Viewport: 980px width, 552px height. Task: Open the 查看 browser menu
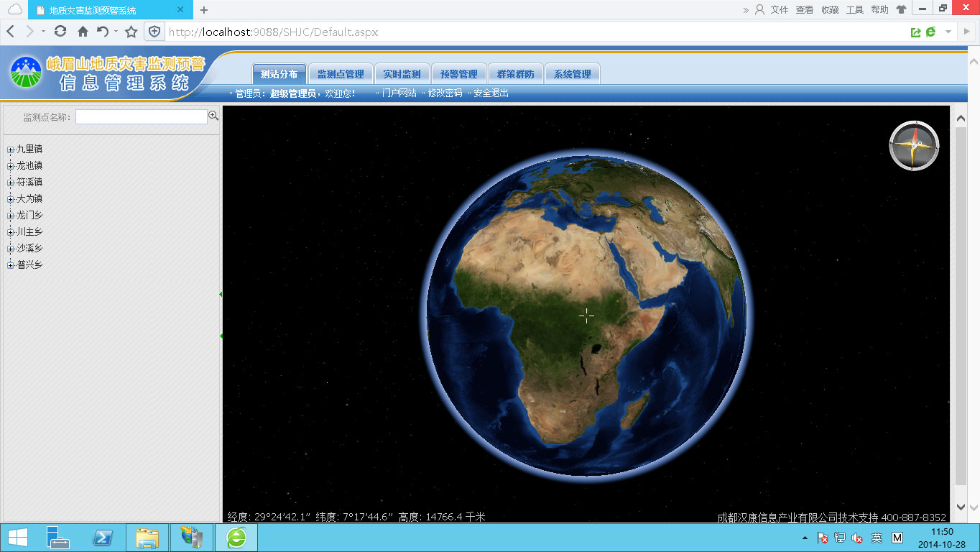point(805,10)
